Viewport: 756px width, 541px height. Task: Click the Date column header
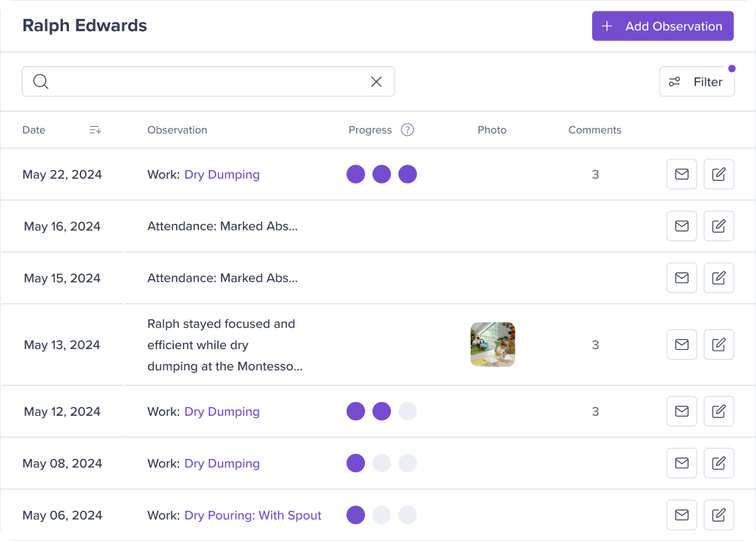33,130
